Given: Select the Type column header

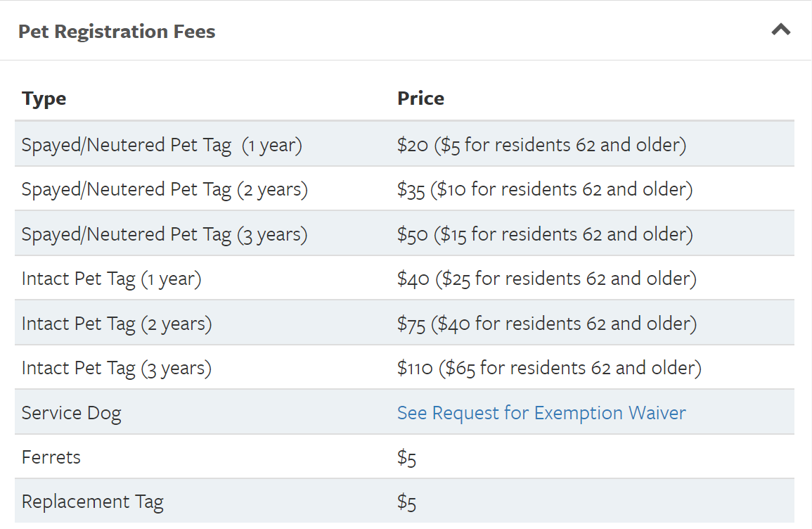Looking at the screenshot, I should point(44,98).
